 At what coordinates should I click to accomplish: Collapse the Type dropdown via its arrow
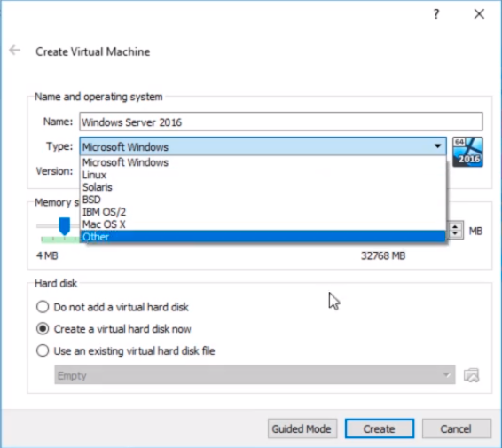tap(437, 146)
